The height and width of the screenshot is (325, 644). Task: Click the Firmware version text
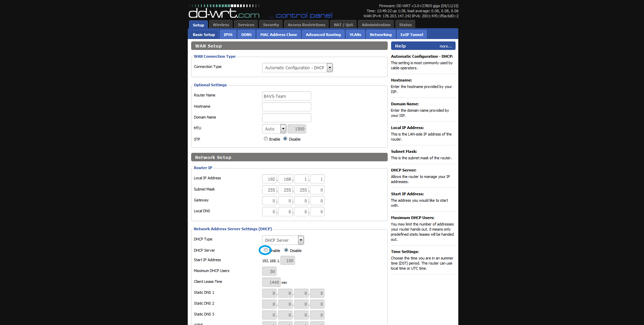[419, 6]
